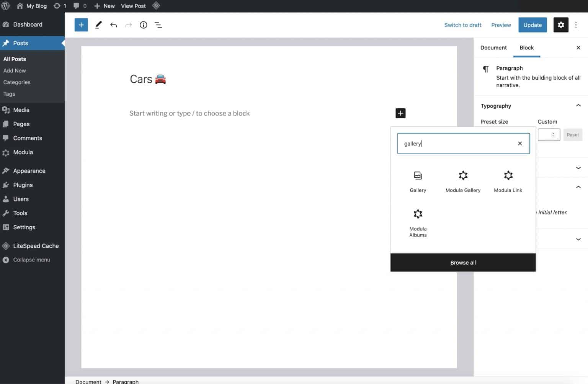Viewport: 588px width, 384px height.
Task: Insert the Modula Link block
Action: pyautogui.click(x=508, y=180)
